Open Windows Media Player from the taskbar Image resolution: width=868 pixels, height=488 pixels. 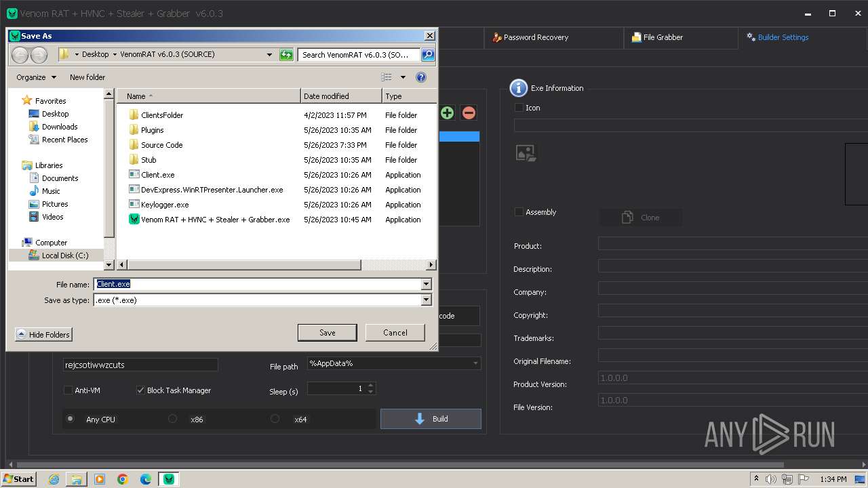click(100, 479)
